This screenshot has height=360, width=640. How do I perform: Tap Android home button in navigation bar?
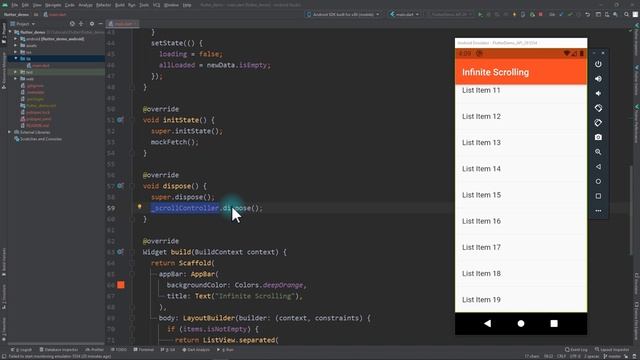(521, 323)
